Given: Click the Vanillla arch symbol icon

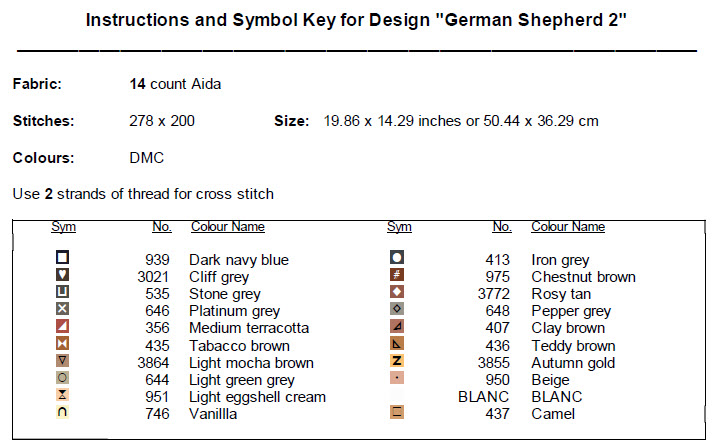Looking at the screenshot, I should coord(63,413).
